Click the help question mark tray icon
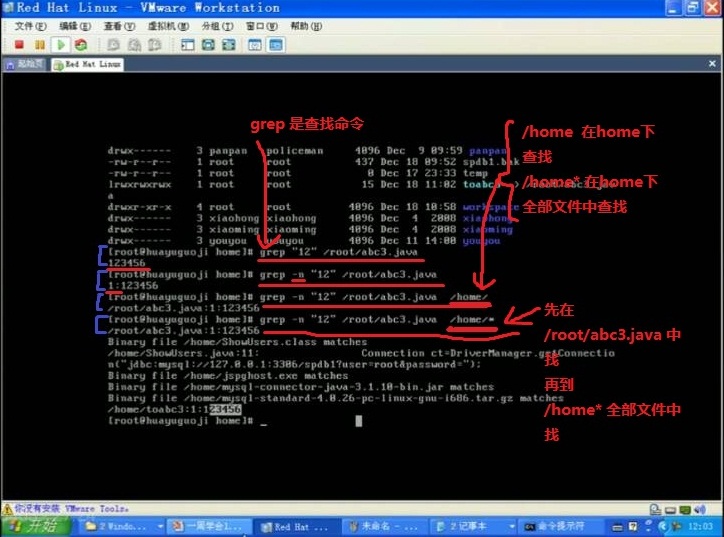Screen dimensions: 724x537 633,527
